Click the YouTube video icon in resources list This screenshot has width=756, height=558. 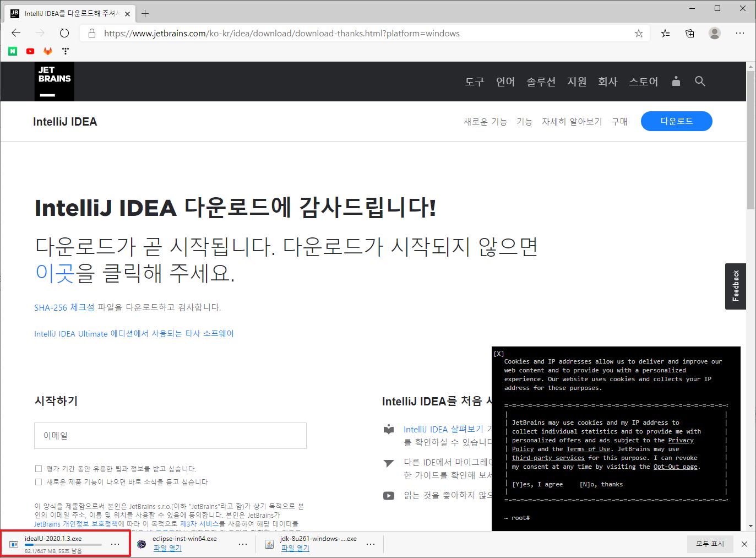(x=389, y=495)
